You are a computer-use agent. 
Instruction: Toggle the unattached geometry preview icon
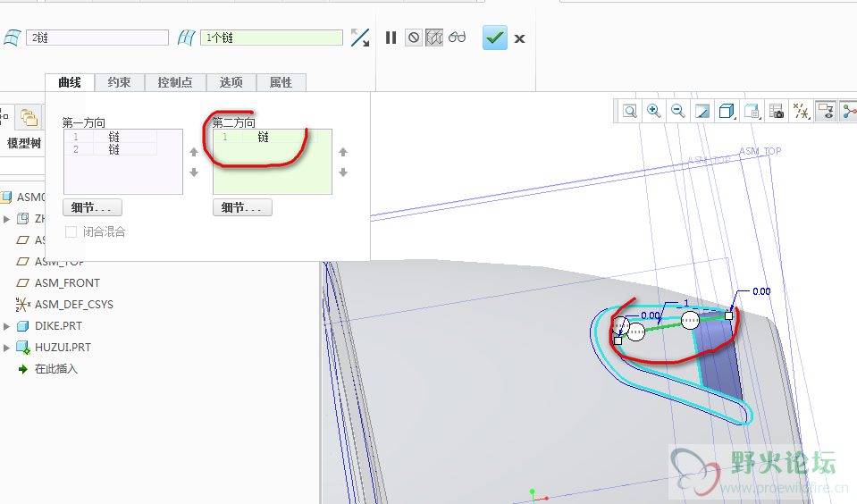[x=434, y=38]
